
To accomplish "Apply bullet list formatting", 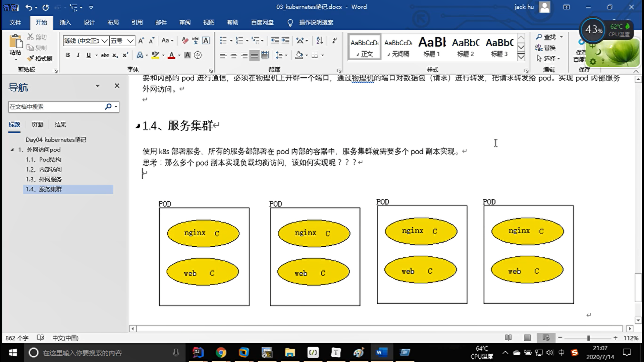I will [223, 41].
